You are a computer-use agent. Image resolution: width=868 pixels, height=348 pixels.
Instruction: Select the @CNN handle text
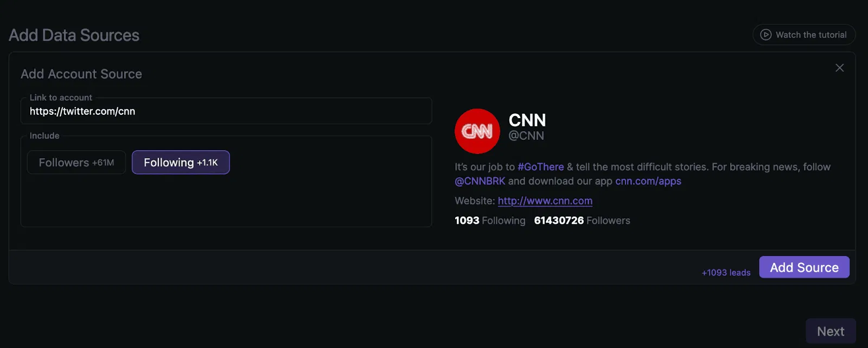click(526, 136)
